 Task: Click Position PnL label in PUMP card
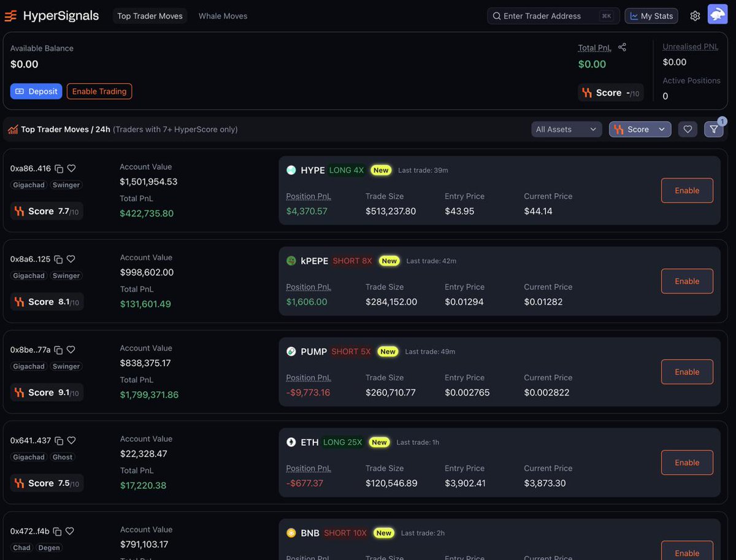tap(309, 378)
